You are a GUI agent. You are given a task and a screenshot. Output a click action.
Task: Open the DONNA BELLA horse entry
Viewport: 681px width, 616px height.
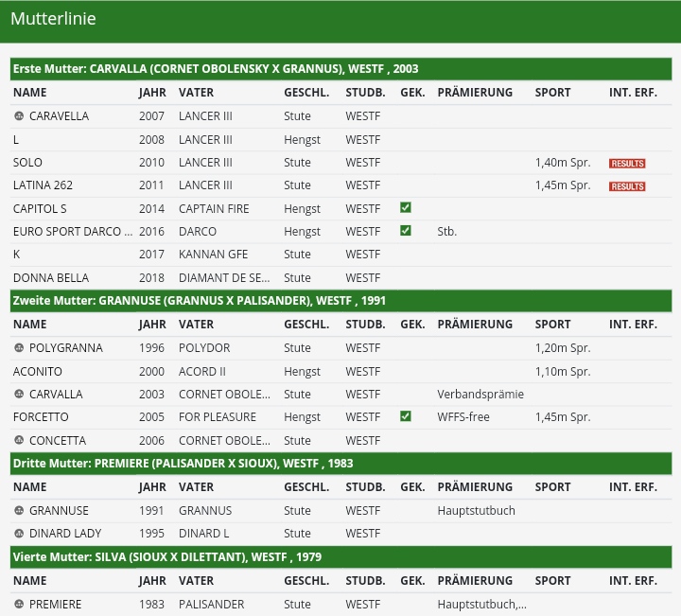(x=51, y=278)
